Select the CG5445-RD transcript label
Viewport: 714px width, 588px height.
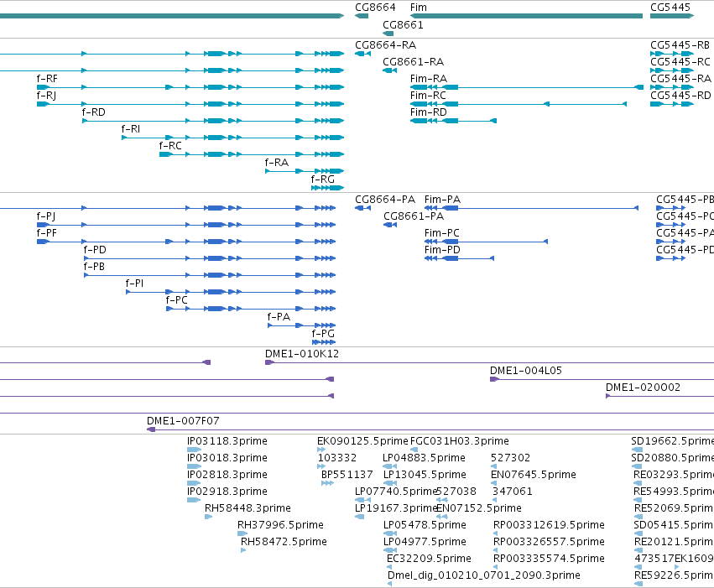tap(680, 96)
